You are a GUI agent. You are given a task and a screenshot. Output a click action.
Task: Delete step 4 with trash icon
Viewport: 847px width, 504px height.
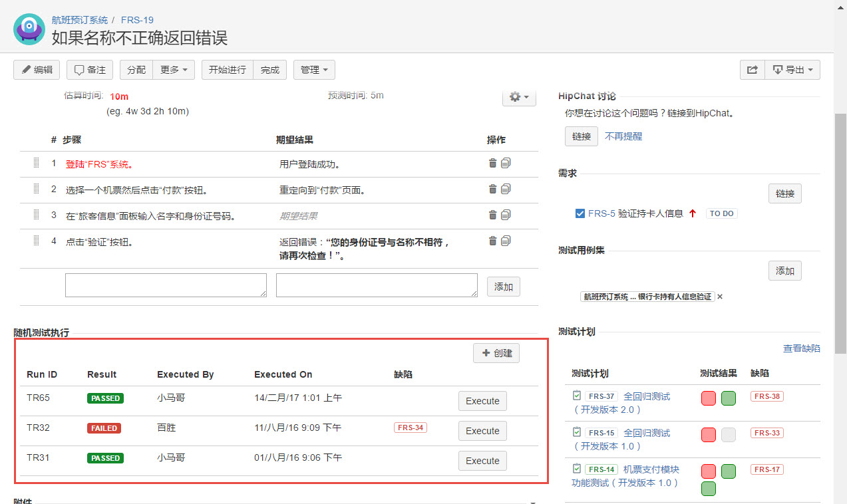pyautogui.click(x=493, y=241)
